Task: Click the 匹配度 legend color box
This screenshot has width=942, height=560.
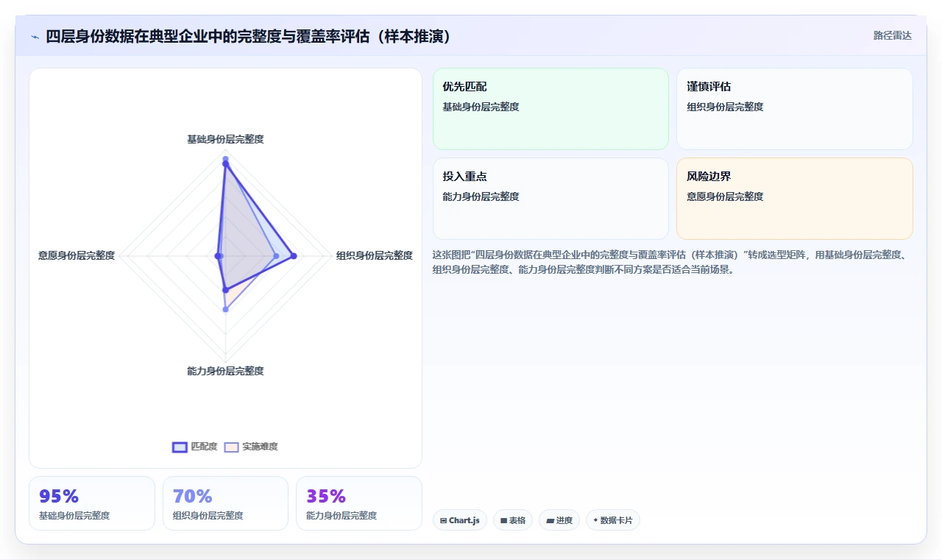Action: 180,447
